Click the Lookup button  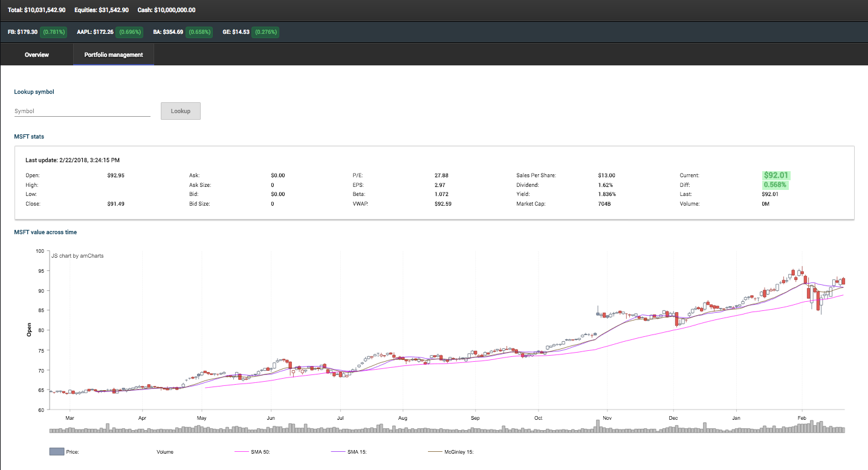coord(180,111)
